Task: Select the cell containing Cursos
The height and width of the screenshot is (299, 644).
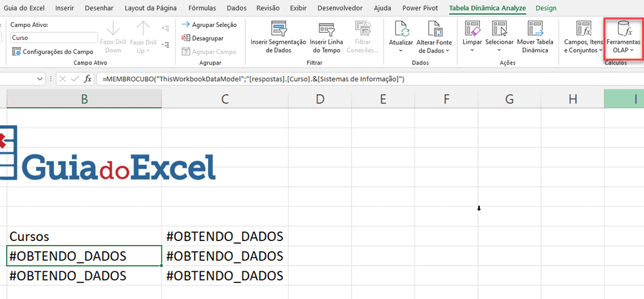Action: point(84,236)
